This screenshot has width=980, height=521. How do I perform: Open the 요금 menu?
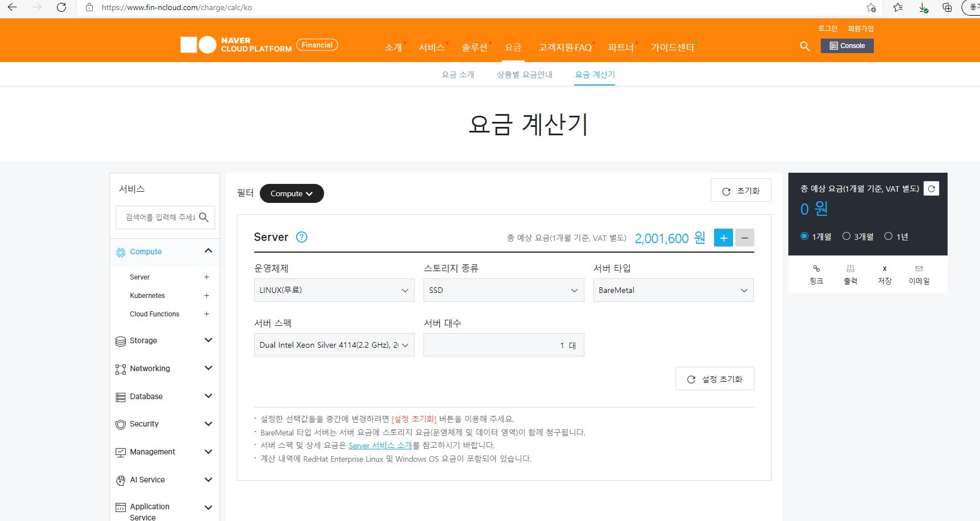tap(513, 48)
